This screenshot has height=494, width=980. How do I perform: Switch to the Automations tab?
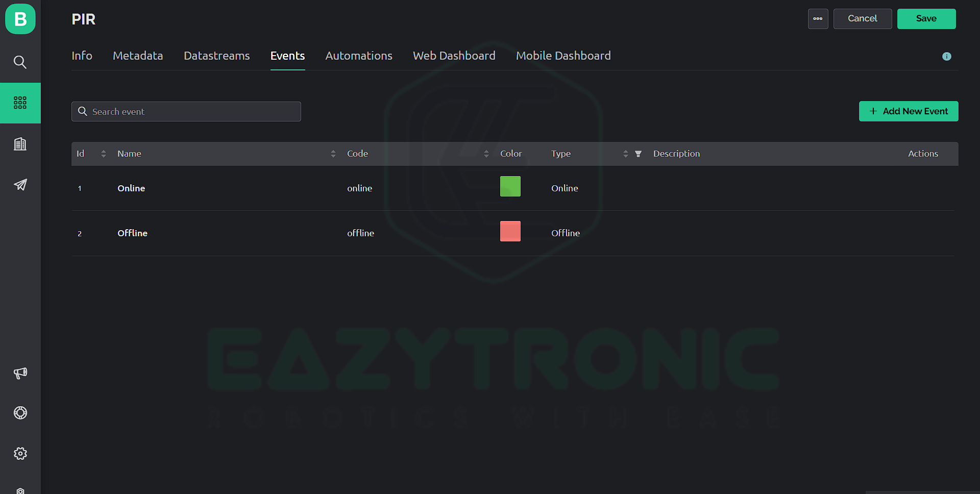point(358,56)
